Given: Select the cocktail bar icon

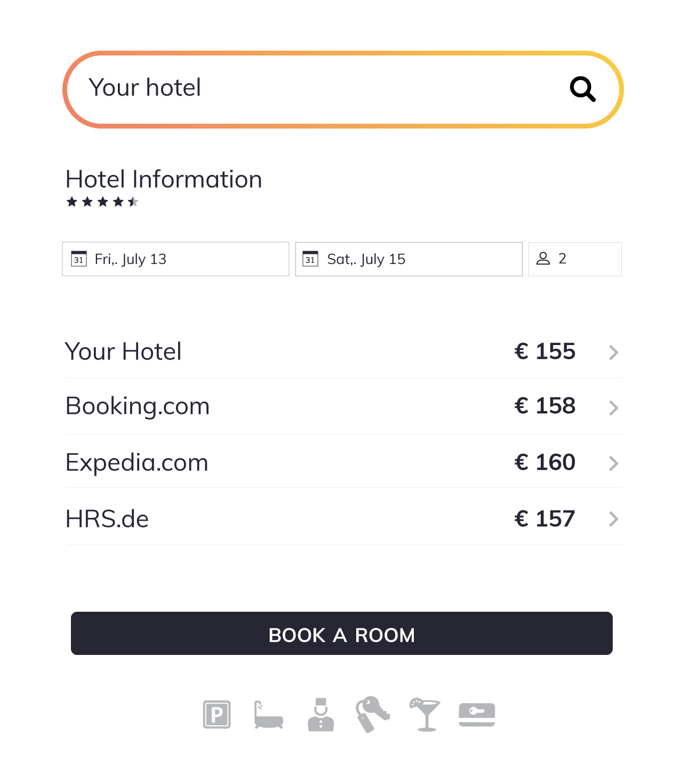Looking at the screenshot, I should click(x=424, y=715).
